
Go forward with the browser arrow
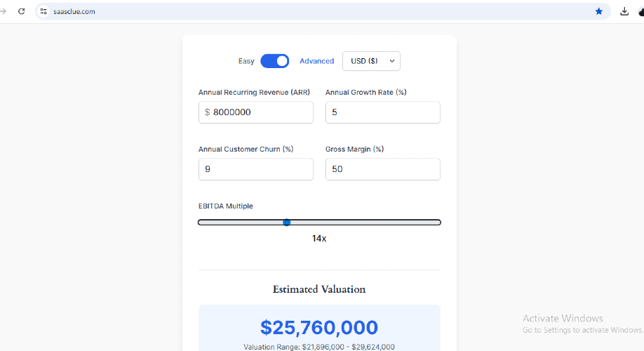(3, 11)
